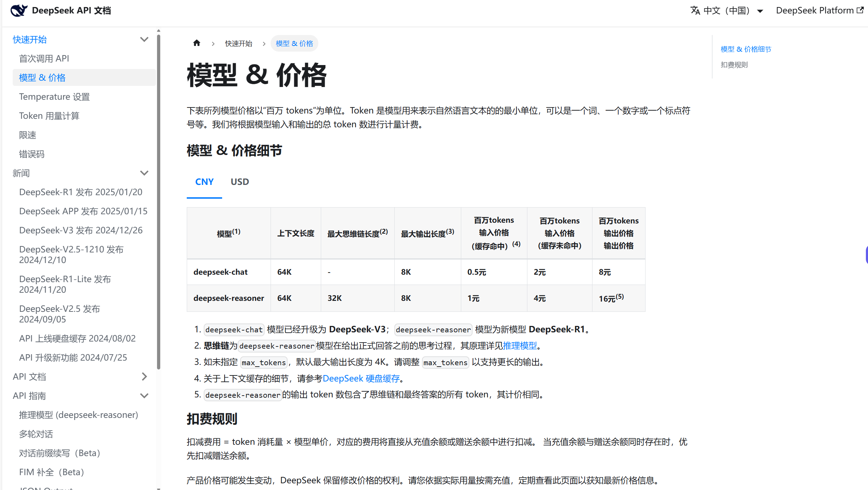This screenshot has width=868, height=490.
Task: Open the DeepSeek 硬盘缓存 link
Action: click(361, 378)
